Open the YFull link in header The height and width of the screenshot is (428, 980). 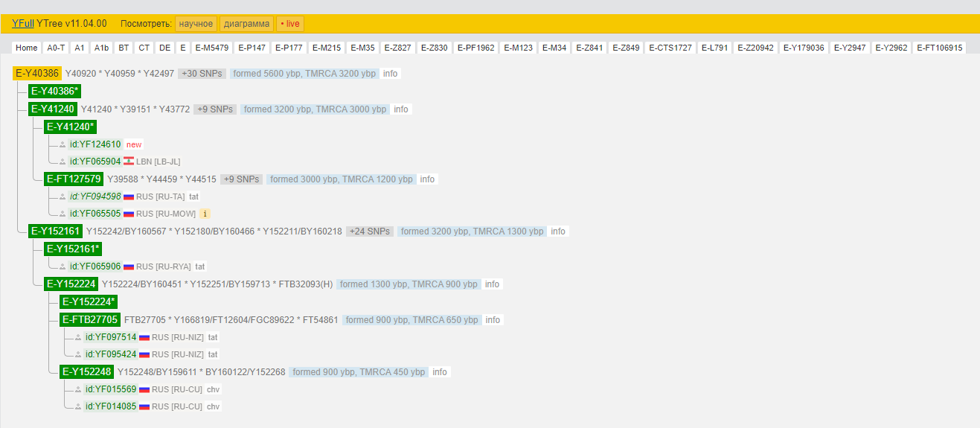click(x=23, y=24)
